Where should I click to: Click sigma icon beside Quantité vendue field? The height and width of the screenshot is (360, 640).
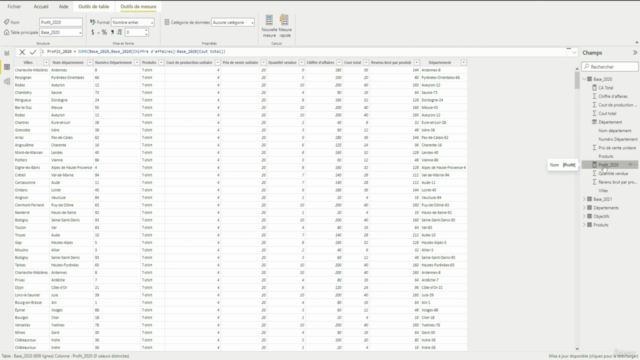point(594,173)
